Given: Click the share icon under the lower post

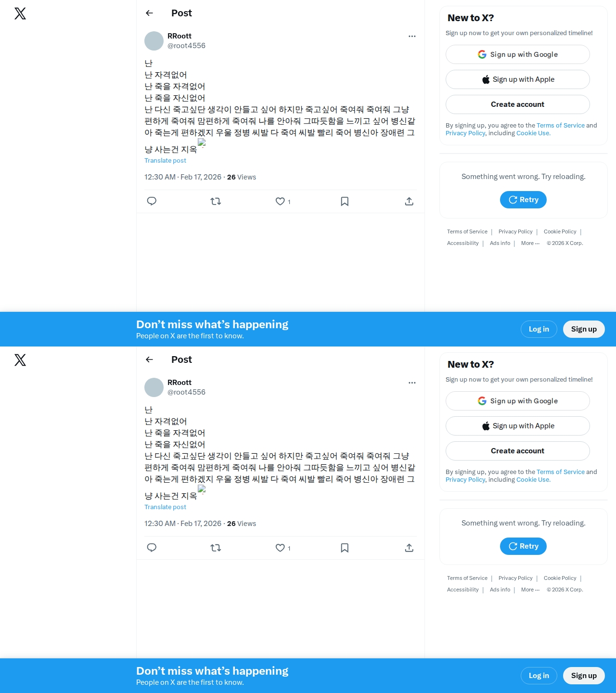Looking at the screenshot, I should coord(409,548).
